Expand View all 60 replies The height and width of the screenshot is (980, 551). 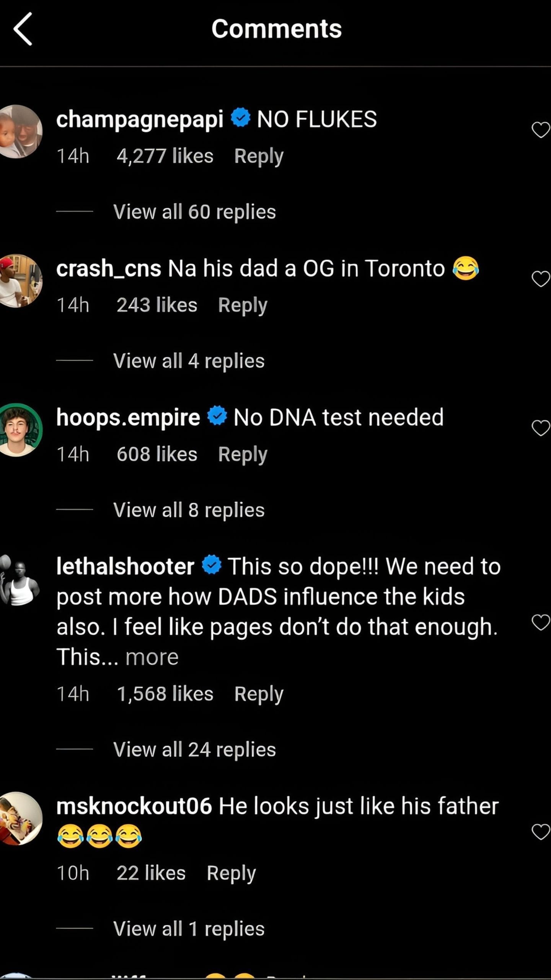194,212
